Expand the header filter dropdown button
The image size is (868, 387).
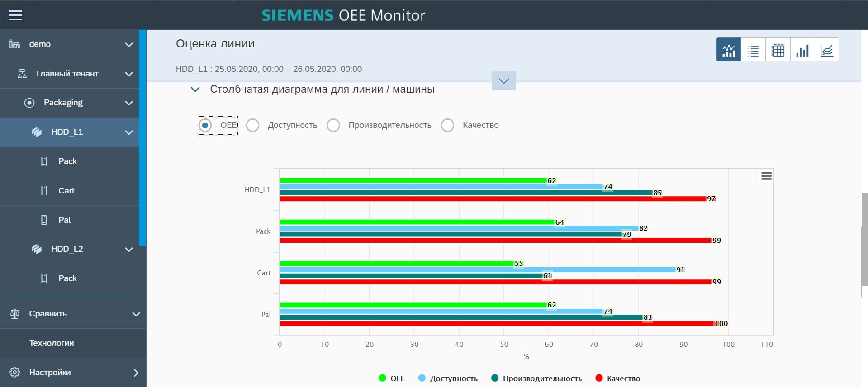click(504, 80)
